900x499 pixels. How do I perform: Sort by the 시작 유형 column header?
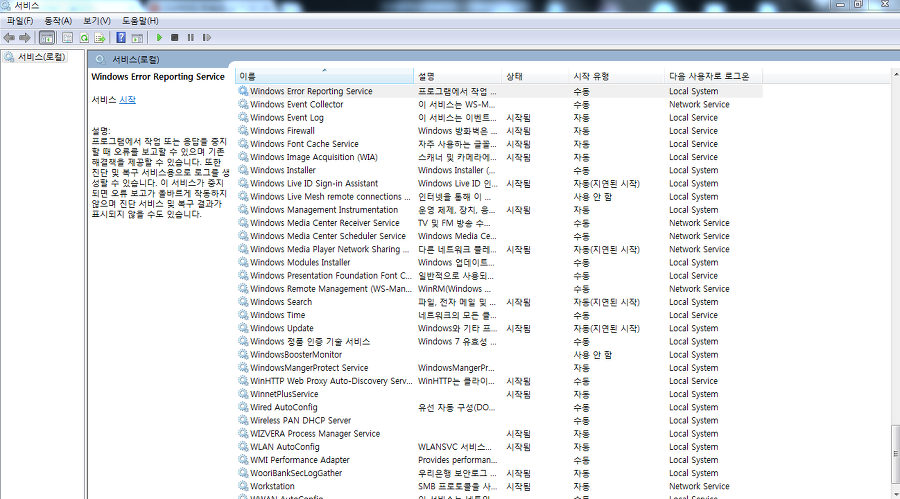[616, 76]
